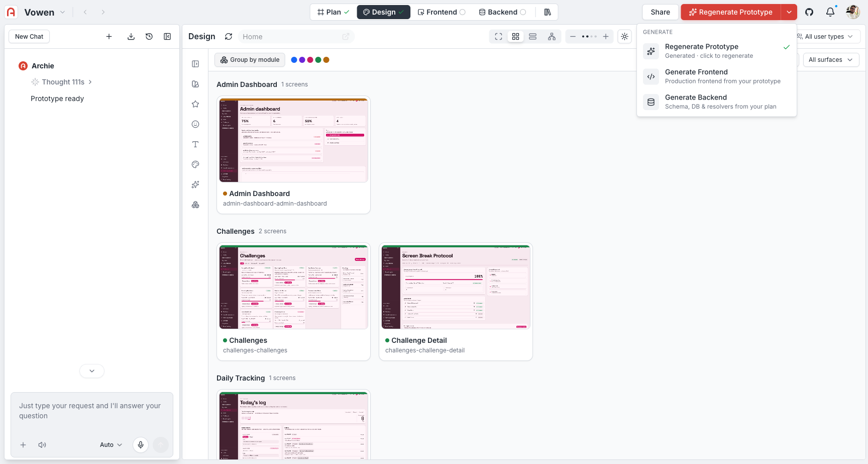Click the speaker icon in chat box
This screenshot has width=868, height=464.
point(42,445)
